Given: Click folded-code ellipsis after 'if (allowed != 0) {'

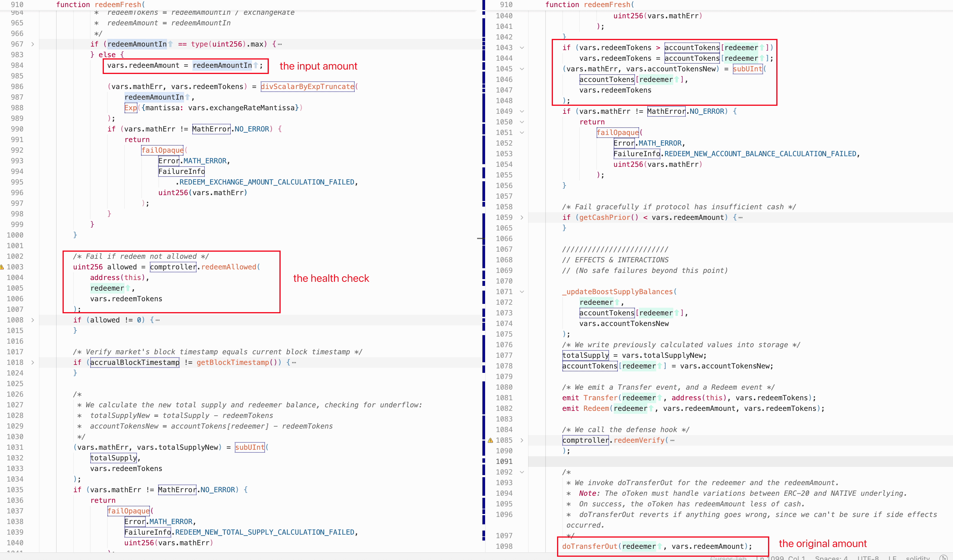Looking at the screenshot, I should [158, 320].
